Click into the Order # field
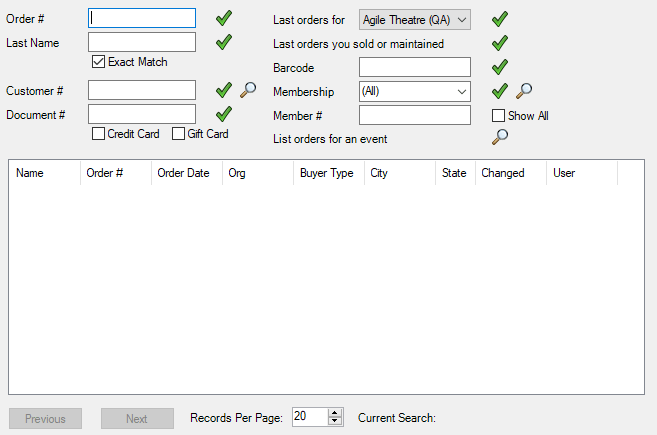 point(142,18)
